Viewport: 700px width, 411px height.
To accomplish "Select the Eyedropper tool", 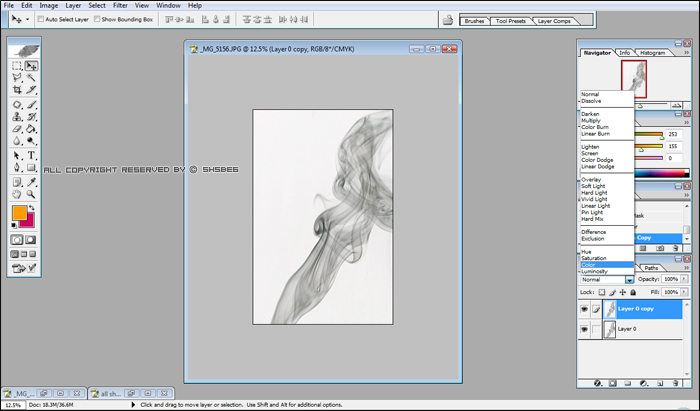I will point(31,182).
